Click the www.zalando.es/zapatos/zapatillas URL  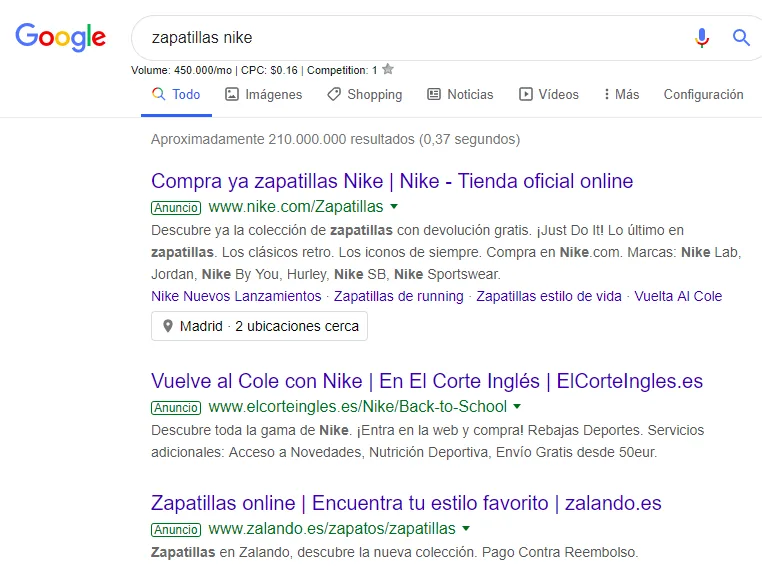tap(332, 528)
